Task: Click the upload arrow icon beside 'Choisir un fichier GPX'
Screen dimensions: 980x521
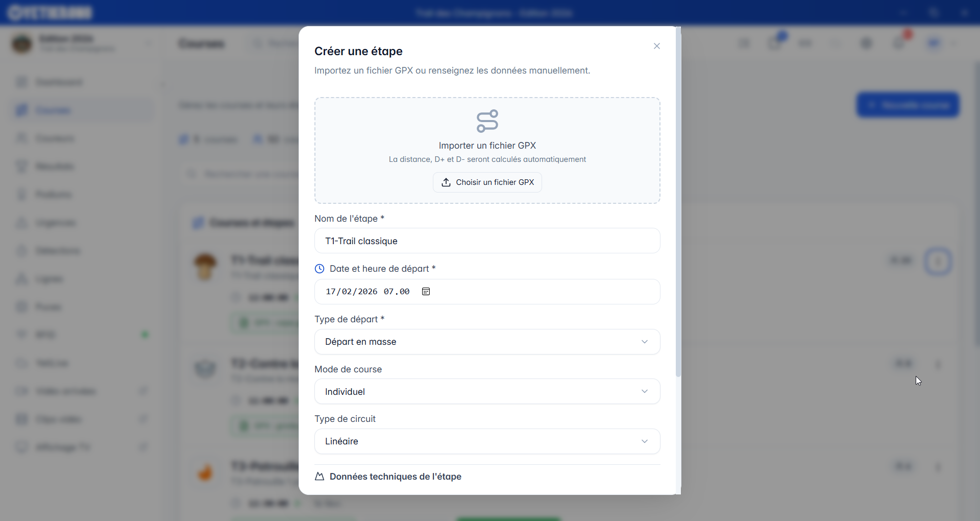Action: click(446, 182)
